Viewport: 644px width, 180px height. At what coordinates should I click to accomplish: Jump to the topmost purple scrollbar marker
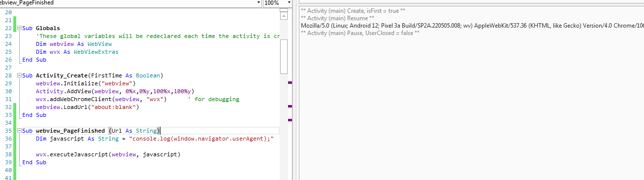pos(290,82)
